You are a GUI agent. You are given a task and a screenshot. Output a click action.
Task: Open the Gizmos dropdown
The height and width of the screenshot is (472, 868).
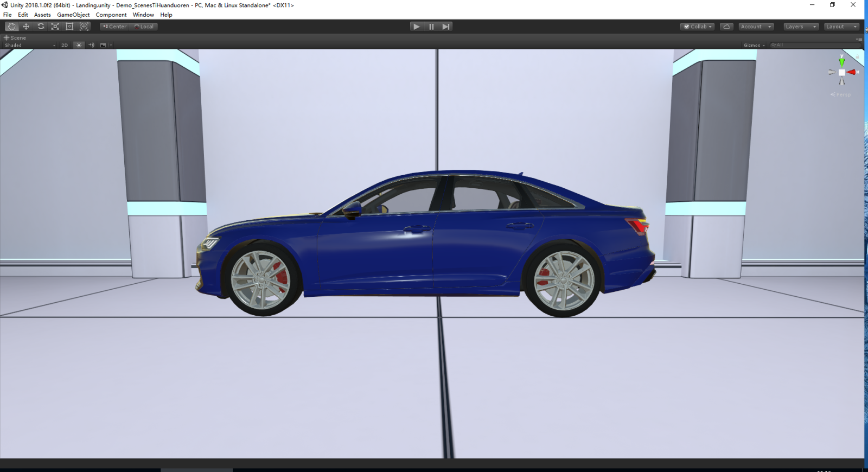754,46
